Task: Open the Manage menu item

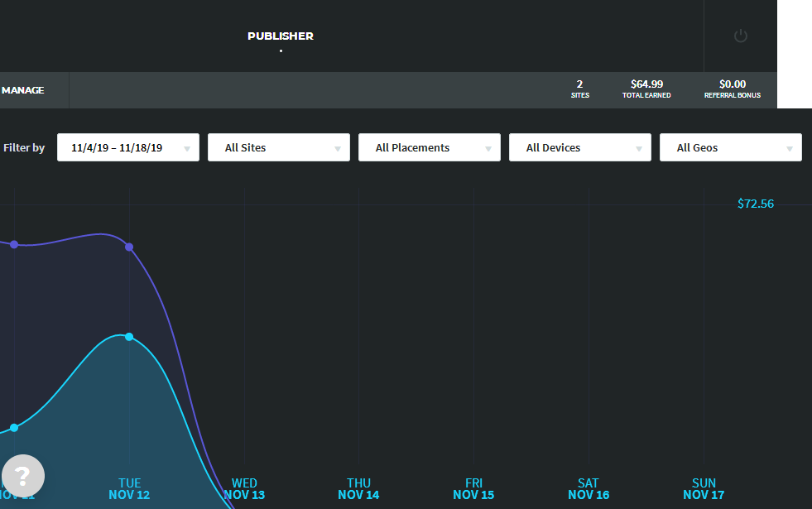Action: pos(23,90)
